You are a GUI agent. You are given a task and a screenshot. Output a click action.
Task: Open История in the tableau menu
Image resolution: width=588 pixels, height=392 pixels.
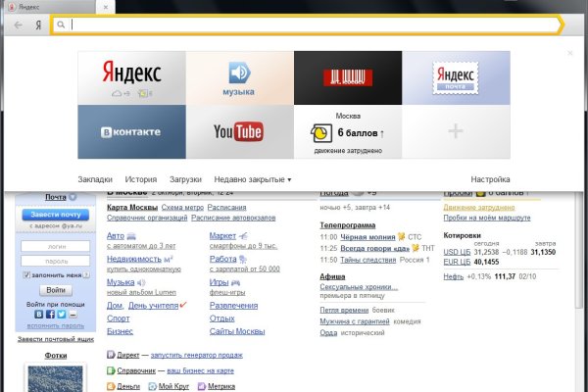click(x=141, y=180)
